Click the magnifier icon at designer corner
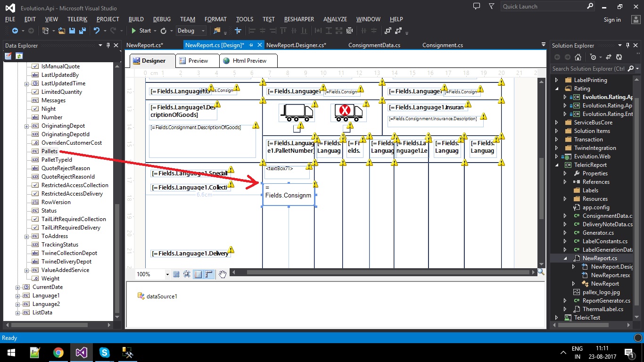Screen dimensions: 644x362 (x=541, y=272)
